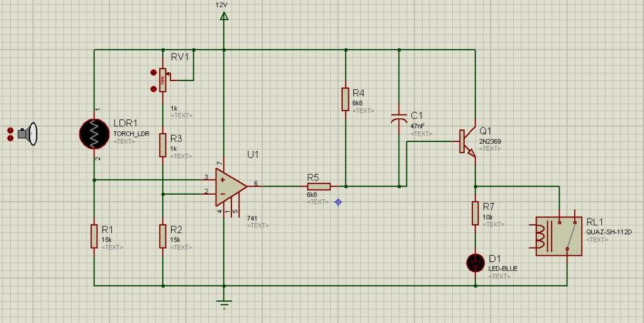This screenshot has height=323, width=644.
Task: Select the D1 reference label
Action: point(494,258)
